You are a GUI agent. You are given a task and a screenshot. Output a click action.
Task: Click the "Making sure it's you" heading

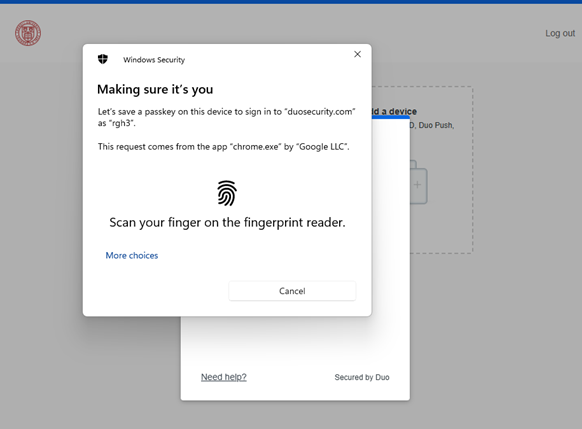pos(155,89)
